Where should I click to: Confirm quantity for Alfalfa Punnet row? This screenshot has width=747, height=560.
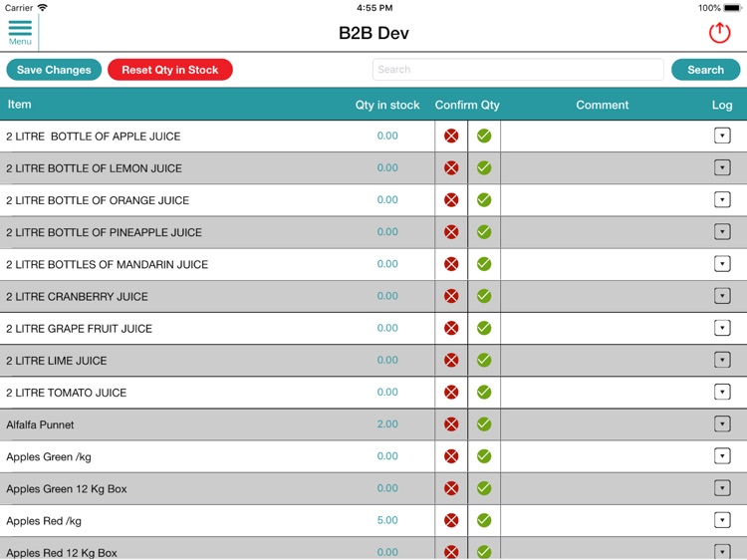(484, 424)
